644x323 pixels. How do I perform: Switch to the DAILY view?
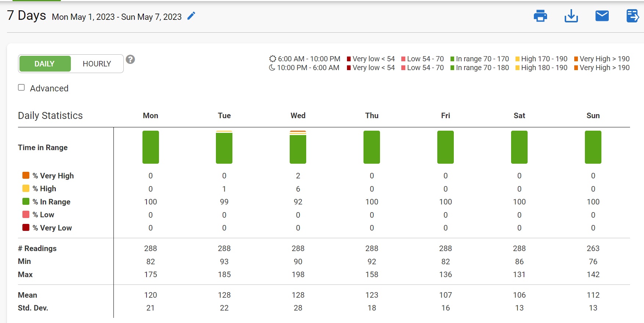pos(45,64)
